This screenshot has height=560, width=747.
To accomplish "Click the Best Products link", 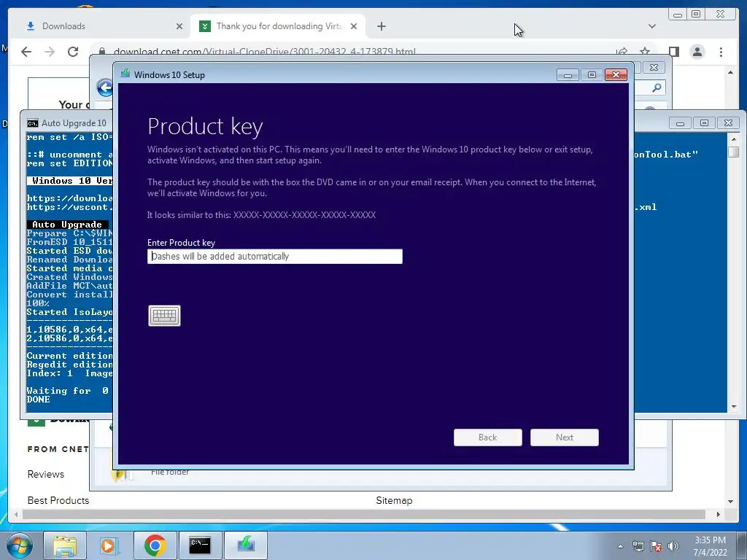I will (58, 500).
